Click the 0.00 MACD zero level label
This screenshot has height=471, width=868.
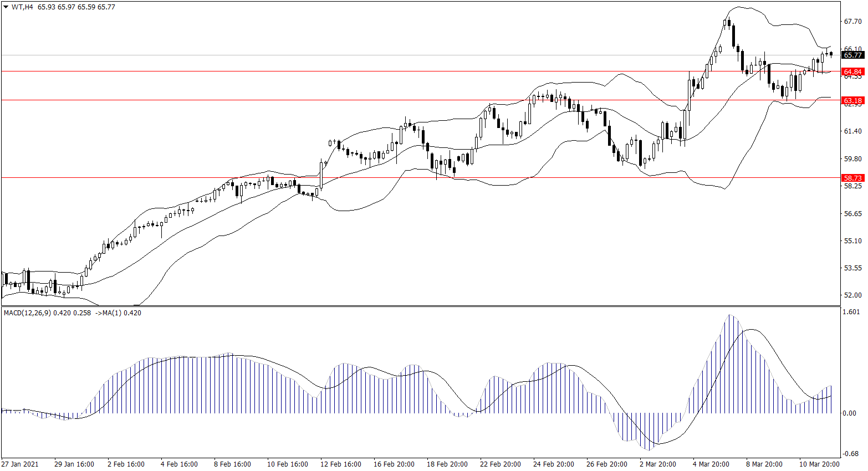(849, 413)
